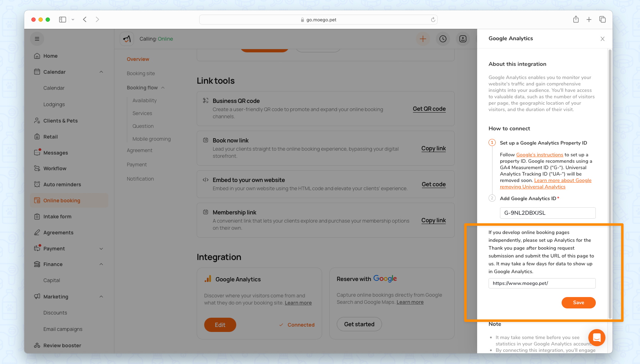Show the browser tab overview icon
Viewport: 640px width, 364px height.
(603, 20)
